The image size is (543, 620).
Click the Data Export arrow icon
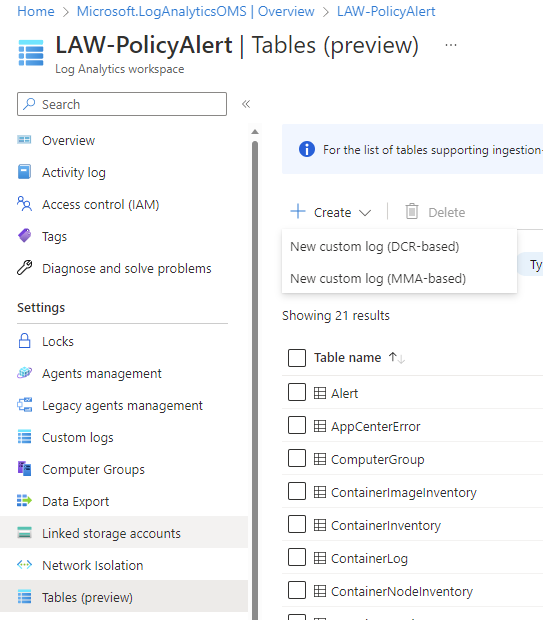[x=24, y=501]
